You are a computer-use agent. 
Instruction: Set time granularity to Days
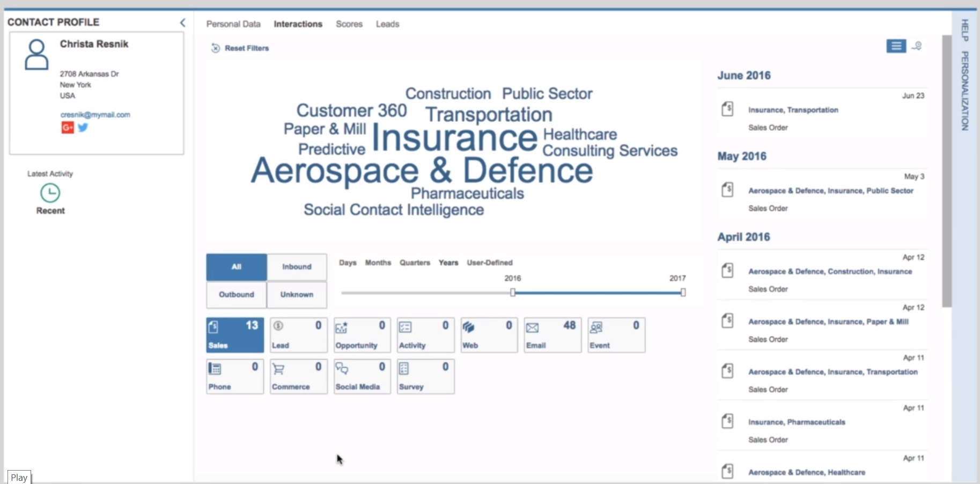[x=348, y=263]
